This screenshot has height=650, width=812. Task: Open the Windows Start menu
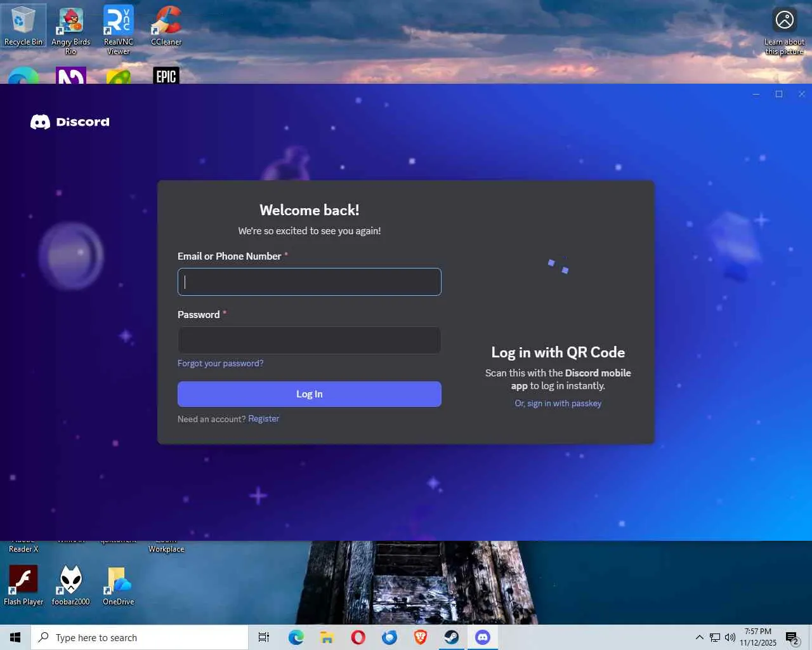(x=15, y=637)
